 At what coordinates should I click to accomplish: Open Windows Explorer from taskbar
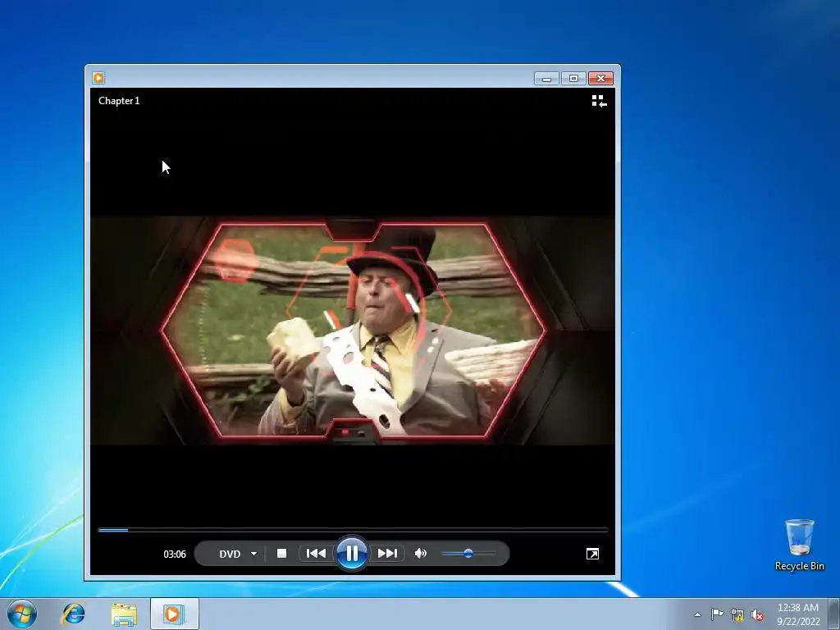click(x=124, y=614)
